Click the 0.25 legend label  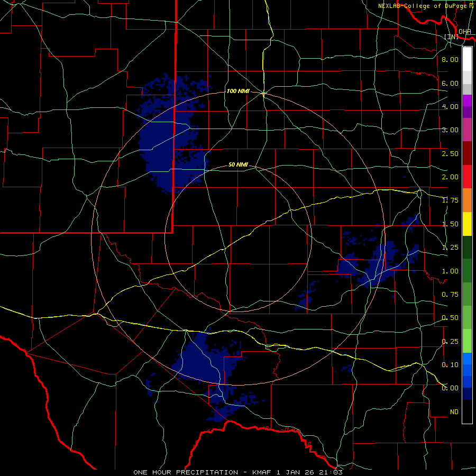pyautogui.click(x=450, y=342)
